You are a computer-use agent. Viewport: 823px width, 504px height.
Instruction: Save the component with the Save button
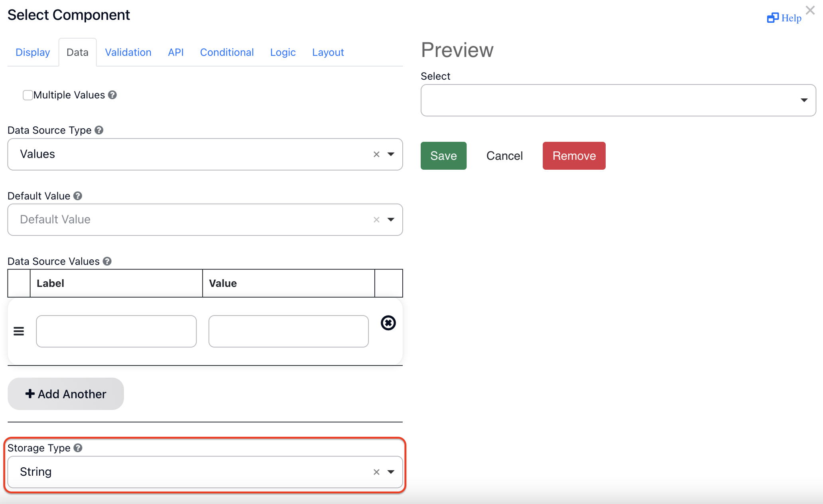(x=443, y=156)
